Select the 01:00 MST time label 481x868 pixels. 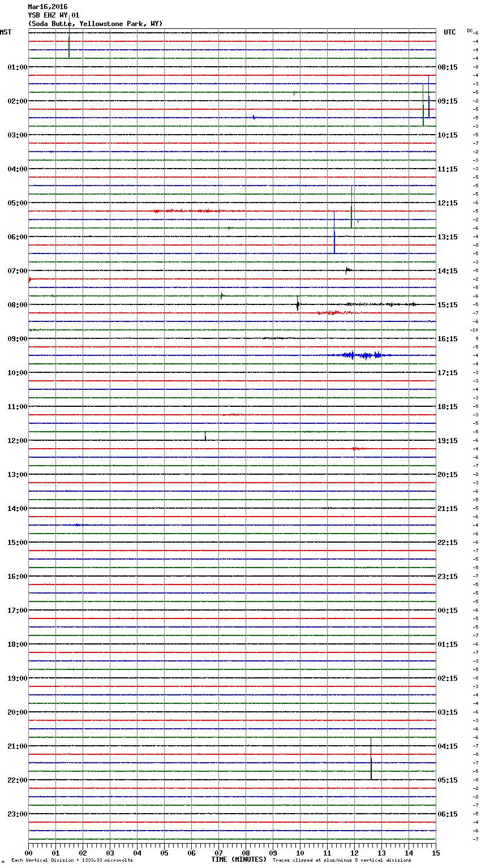click(18, 67)
